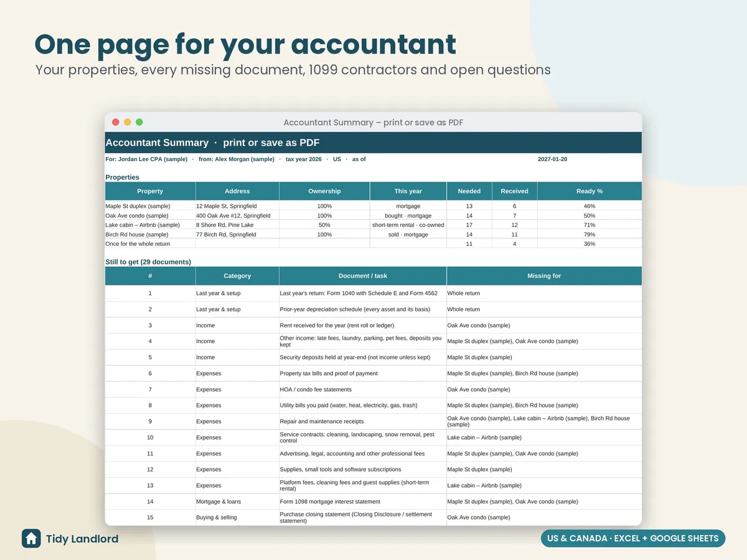Click Property tax bills and proof of payment
Screen dimensions: 747x560
[363, 373]
